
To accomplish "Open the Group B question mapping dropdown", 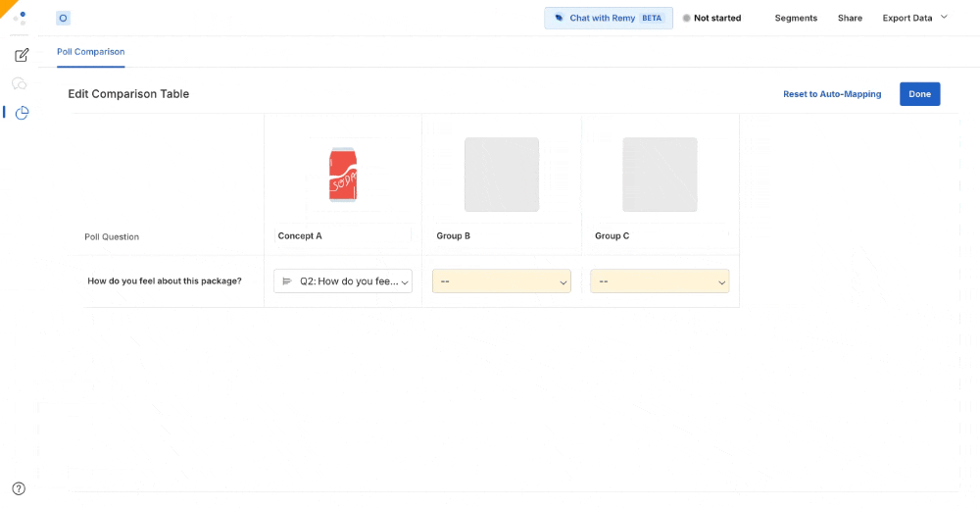I will [501, 281].
